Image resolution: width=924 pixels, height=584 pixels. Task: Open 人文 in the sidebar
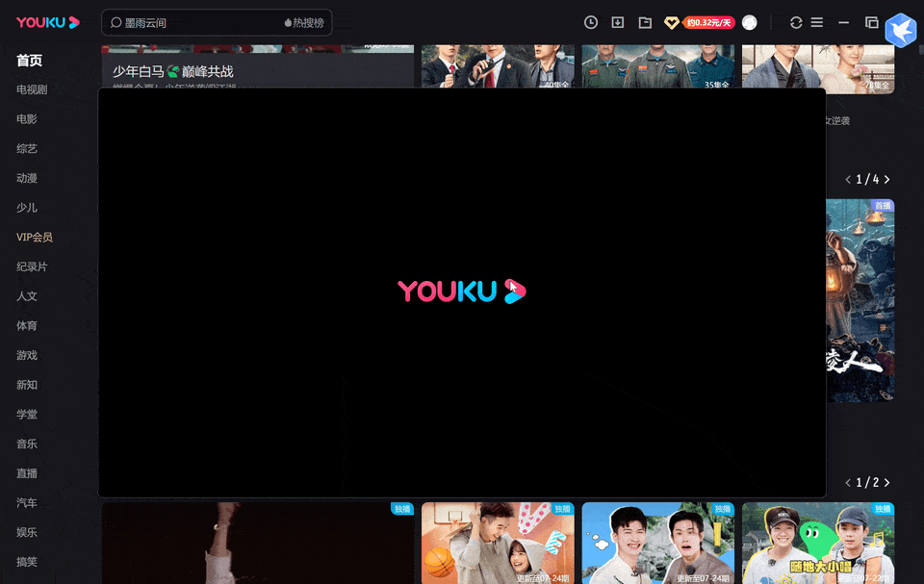(x=27, y=295)
